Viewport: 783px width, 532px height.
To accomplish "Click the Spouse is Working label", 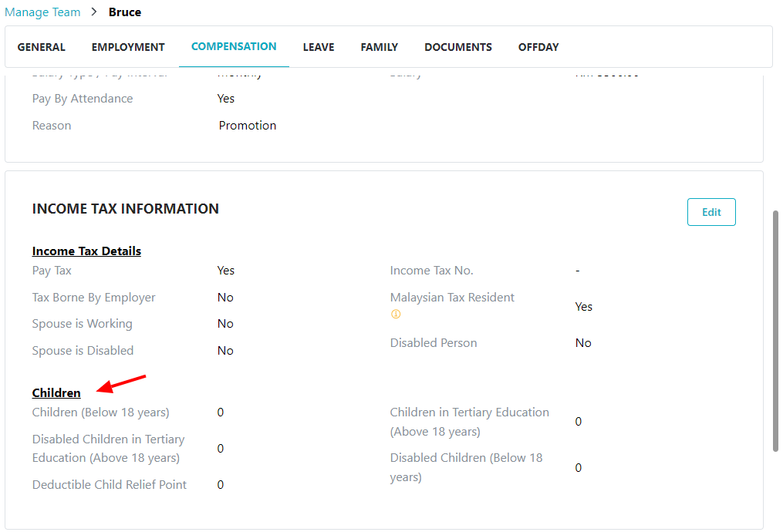I will click(83, 323).
